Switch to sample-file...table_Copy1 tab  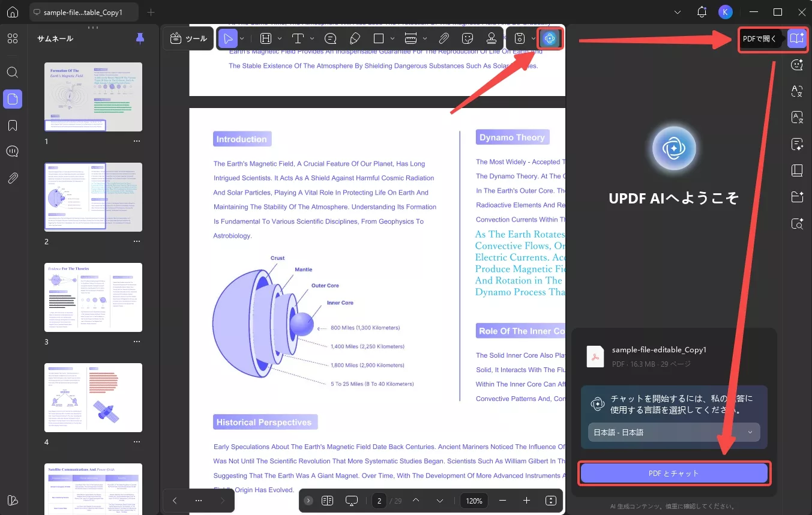click(x=84, y=12)
